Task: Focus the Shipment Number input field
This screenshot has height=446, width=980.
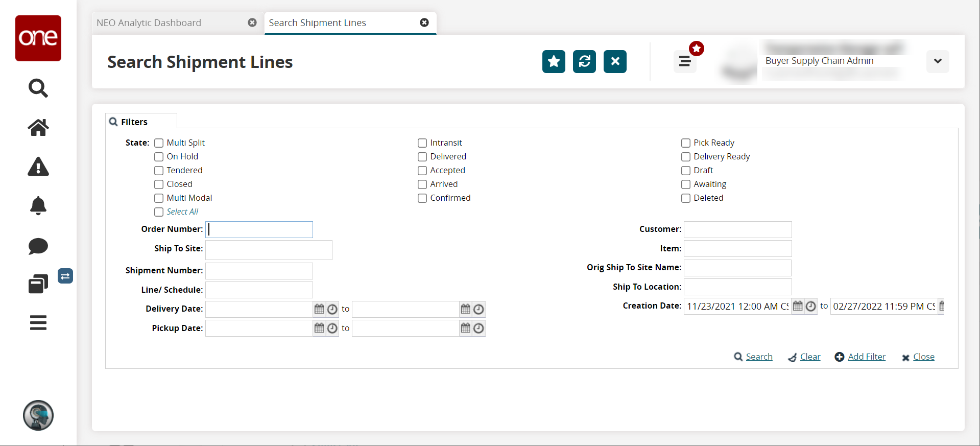Action: point(259,271)
